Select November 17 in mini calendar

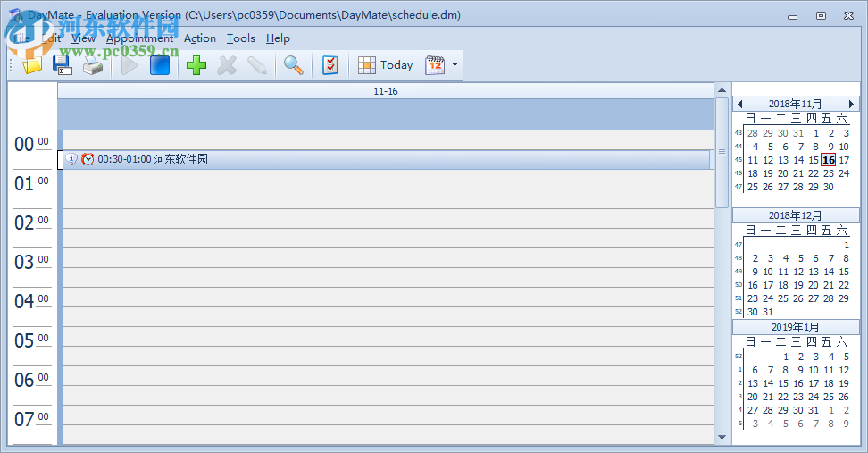coord(844,160)
